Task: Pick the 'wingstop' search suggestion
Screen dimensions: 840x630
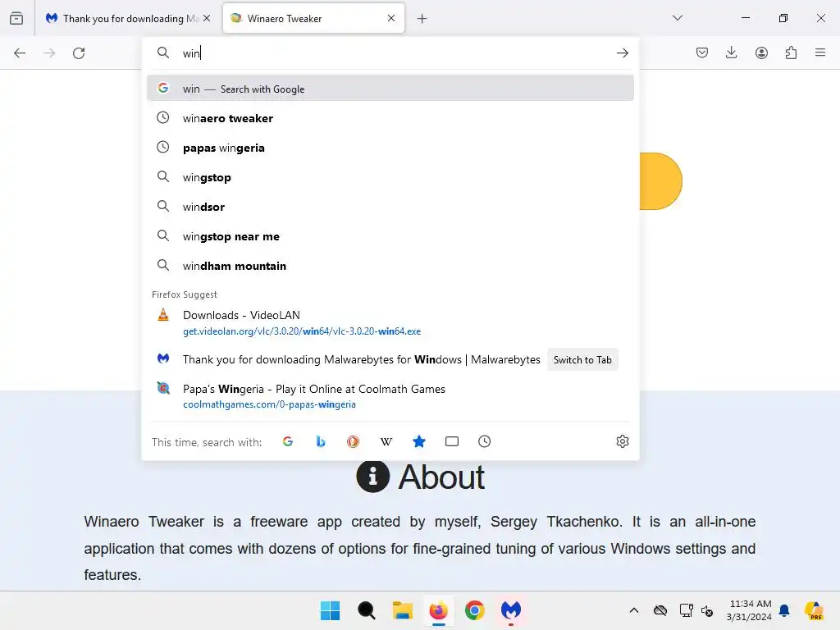Action: click(390, 177)
